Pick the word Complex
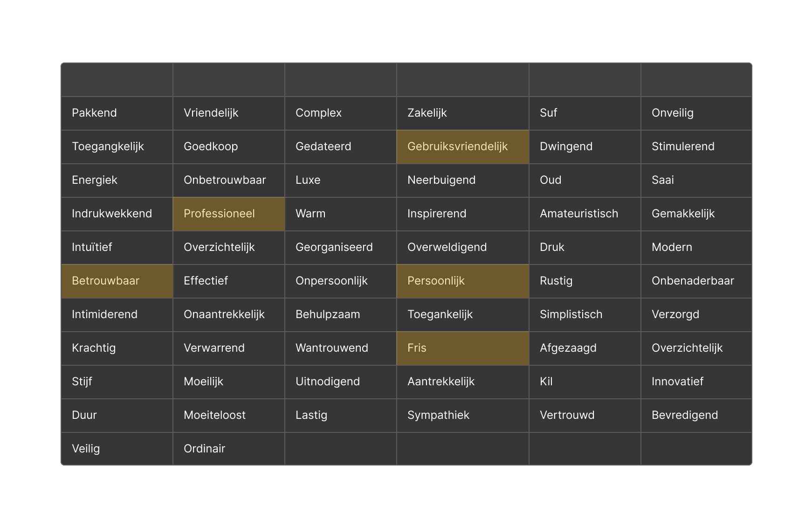Screen dimensions: 812x528 [340, 113]
